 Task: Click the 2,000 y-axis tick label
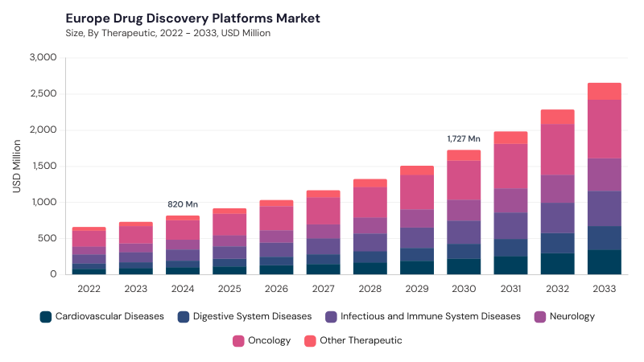pyautogui.click(x=43, y=130)
